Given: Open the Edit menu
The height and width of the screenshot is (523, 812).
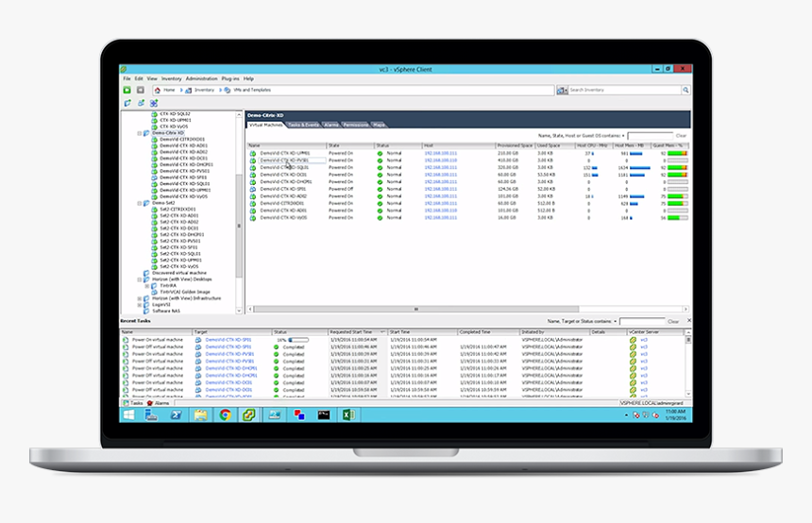Looking at the screenshot, I should pos(139,78).
